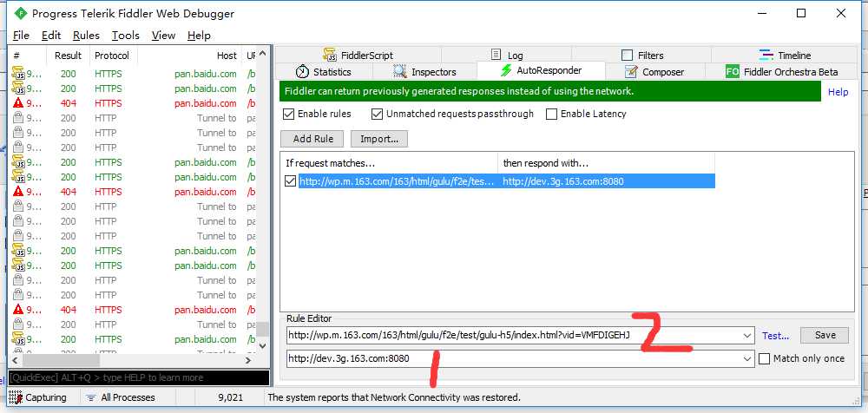868x413 pixels.
Task: Open Composer tab via its pencil icon
Action: pyautogui.click(x=631, y=71)
